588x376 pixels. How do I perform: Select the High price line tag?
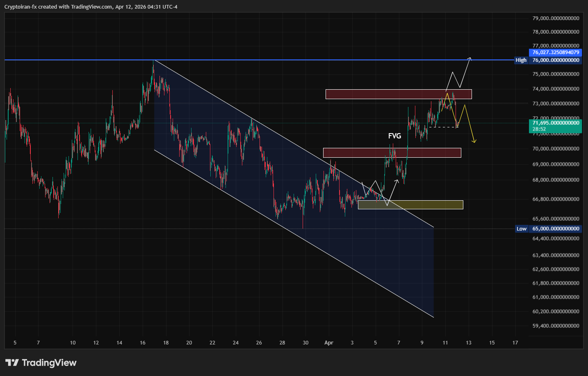pyautogui.click(x=521, y=60)
